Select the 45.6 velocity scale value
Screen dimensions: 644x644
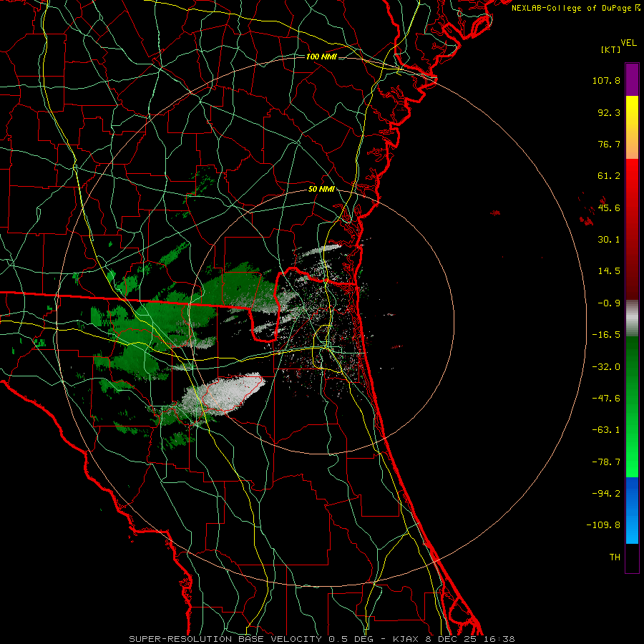click(609, 208)
